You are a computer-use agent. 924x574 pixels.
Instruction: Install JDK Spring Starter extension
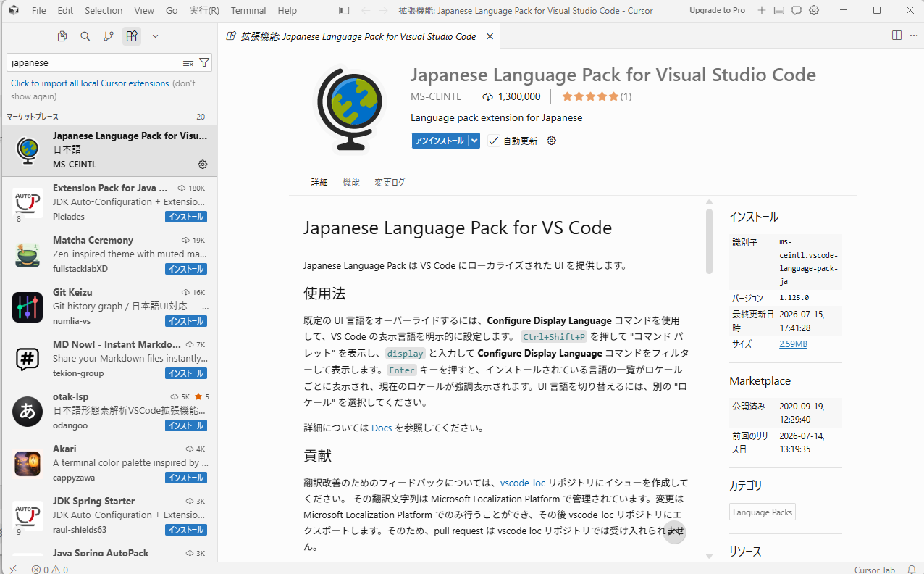click(186, 530)
